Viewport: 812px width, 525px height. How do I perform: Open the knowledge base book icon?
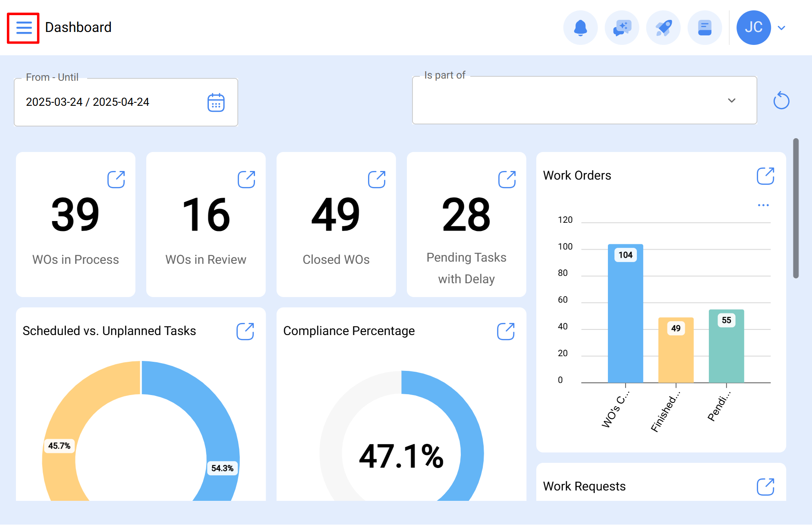tap(705, 27)
